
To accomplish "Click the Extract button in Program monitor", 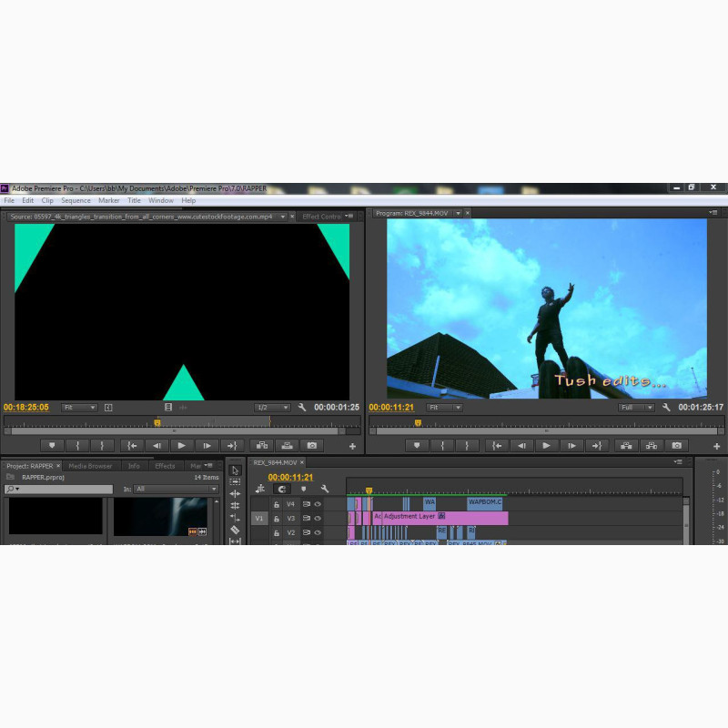I will coord(652,446).
